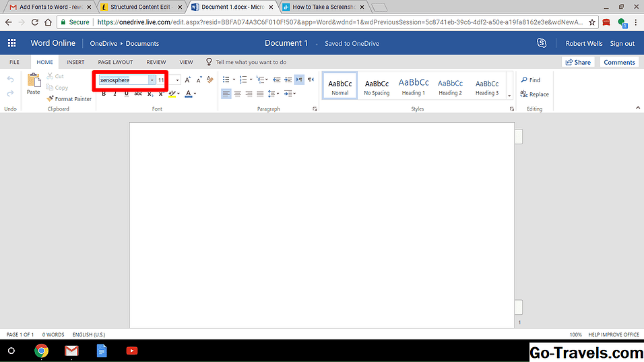This screenshot has width=644, height=362.
Task: Click the Clear Formatting eraser icon
Action: 210,80
